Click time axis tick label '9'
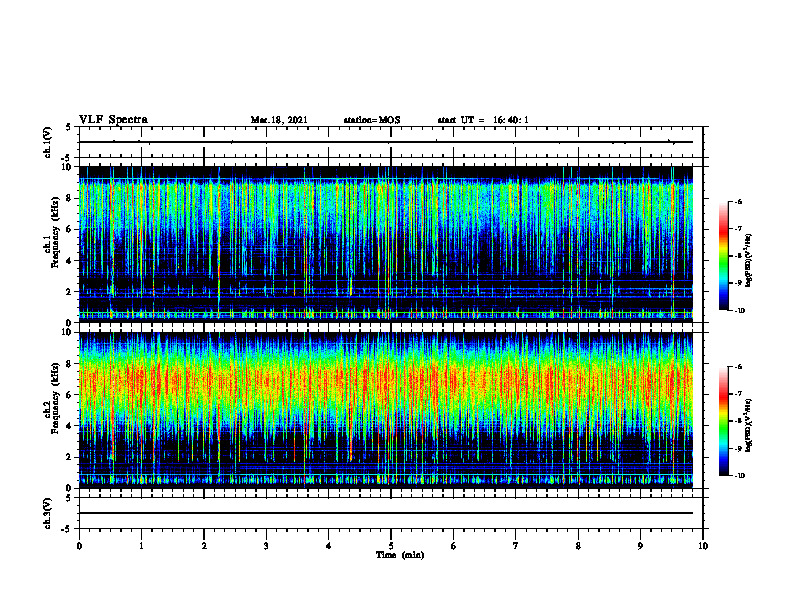The height and width of the screenshot is (612, 792). pyautogui.click(x=640, y=546)
